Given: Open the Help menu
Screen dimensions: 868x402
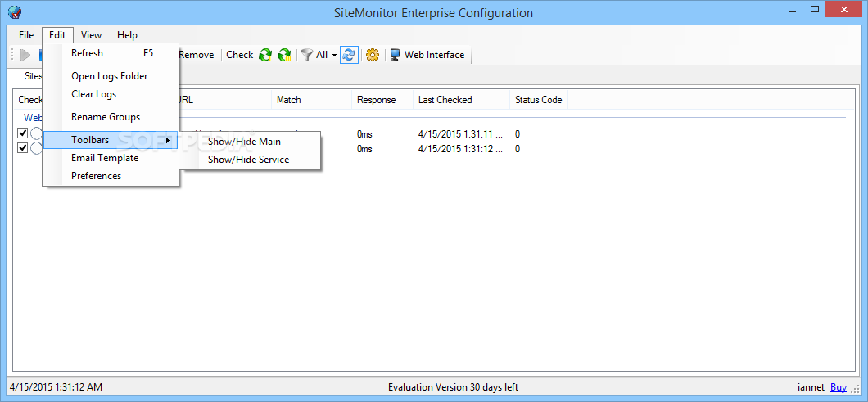Looking at the screenshot, I should (x=127, y=35).
